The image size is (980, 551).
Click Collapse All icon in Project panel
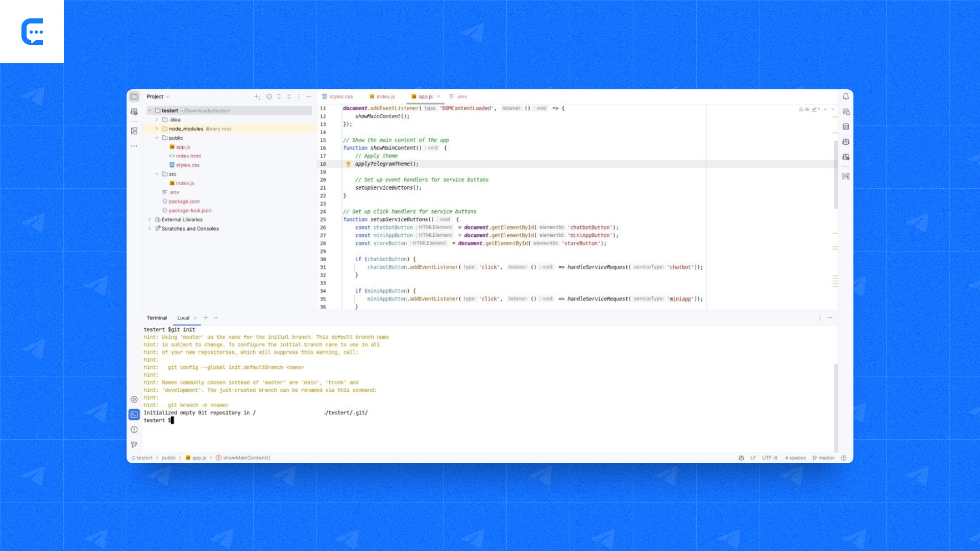289,96
